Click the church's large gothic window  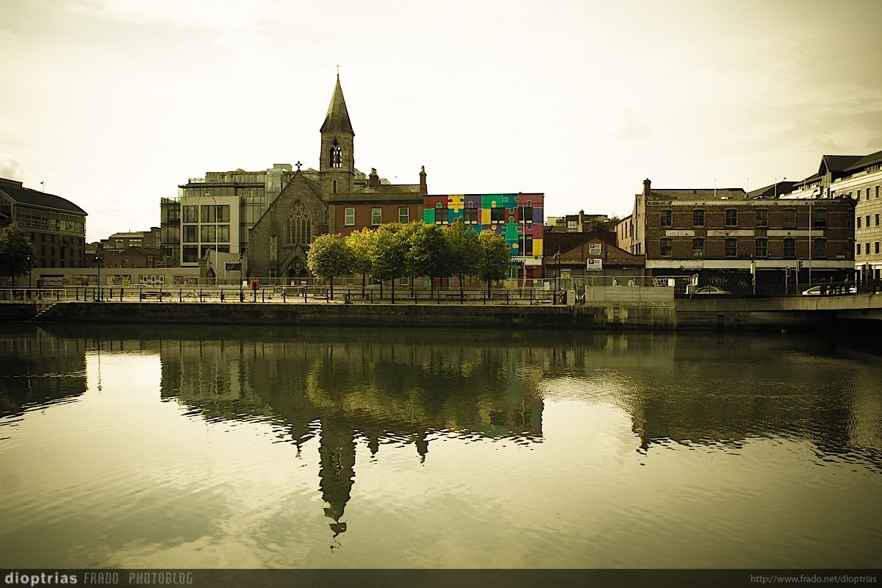(x=298, y=223)
